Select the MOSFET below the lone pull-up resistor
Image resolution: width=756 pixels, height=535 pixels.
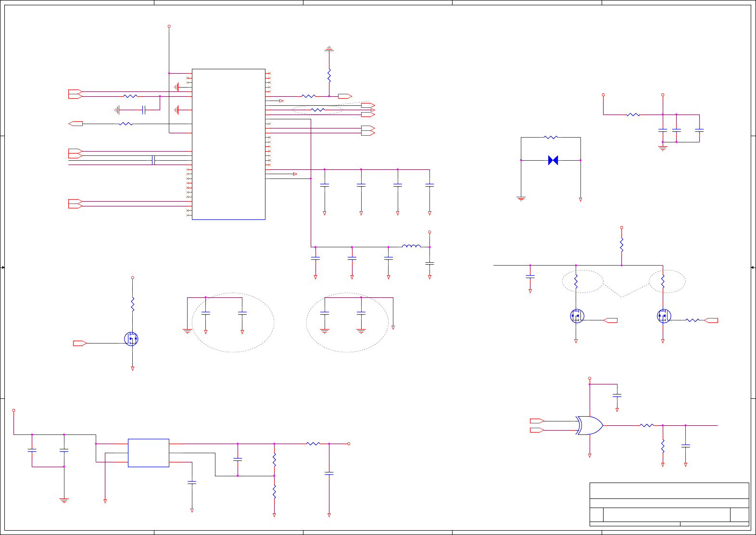131,339
